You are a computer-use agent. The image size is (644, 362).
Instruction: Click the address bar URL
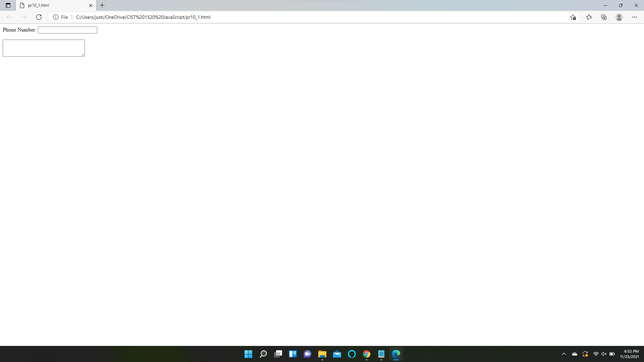click(143, 17)
